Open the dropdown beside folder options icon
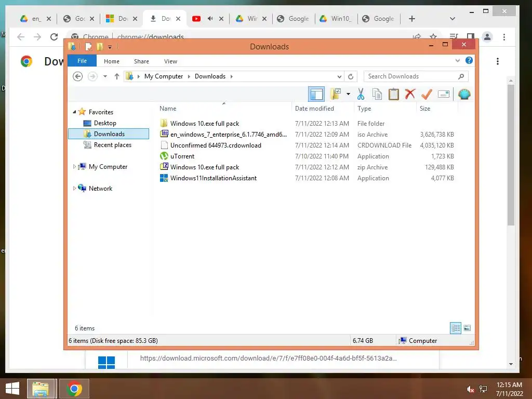 [348, 94]
